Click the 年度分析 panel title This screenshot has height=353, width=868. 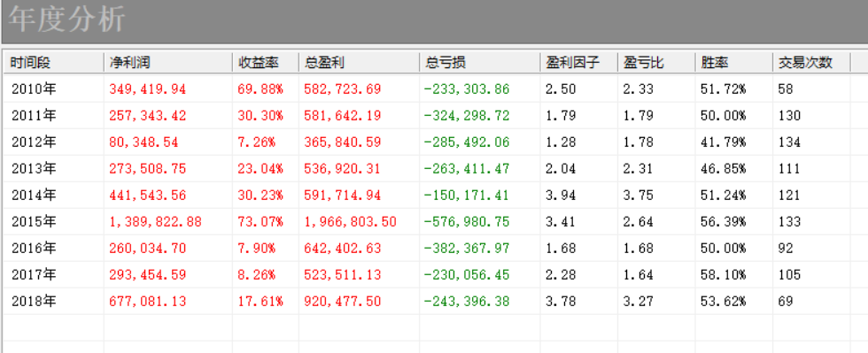67,19
